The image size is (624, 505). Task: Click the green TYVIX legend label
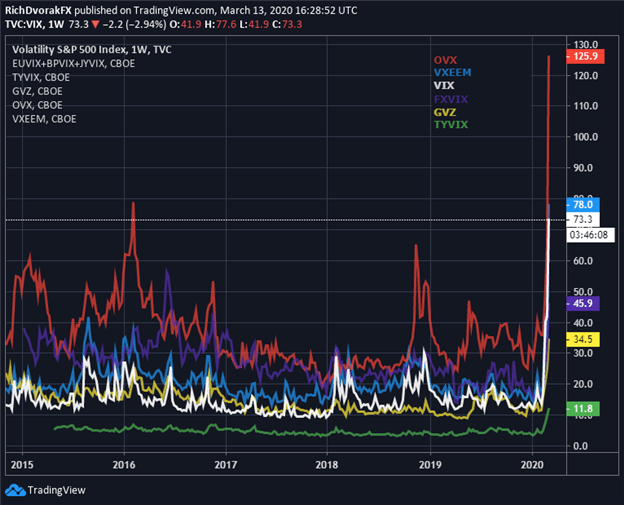[x=451, y=125]
